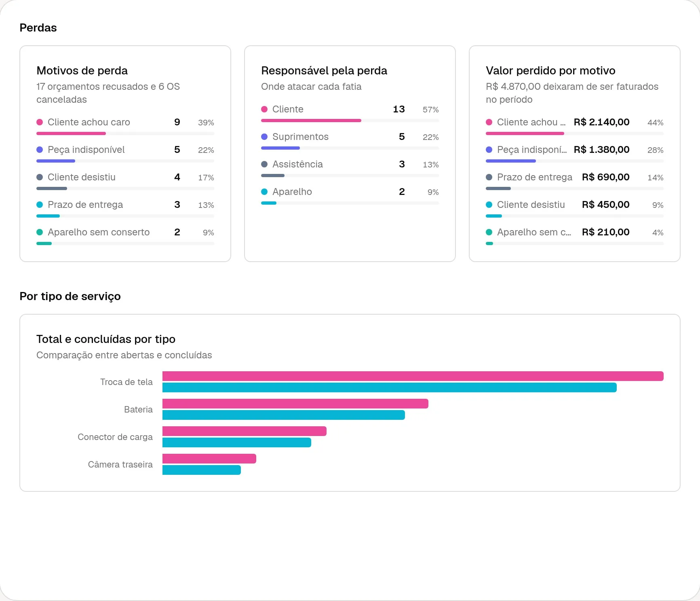Click pink progress bar under 'Cliente' responsável
The height and width of the screenshot is (601, 700).
pyautogui.click(x=311, y=121)
